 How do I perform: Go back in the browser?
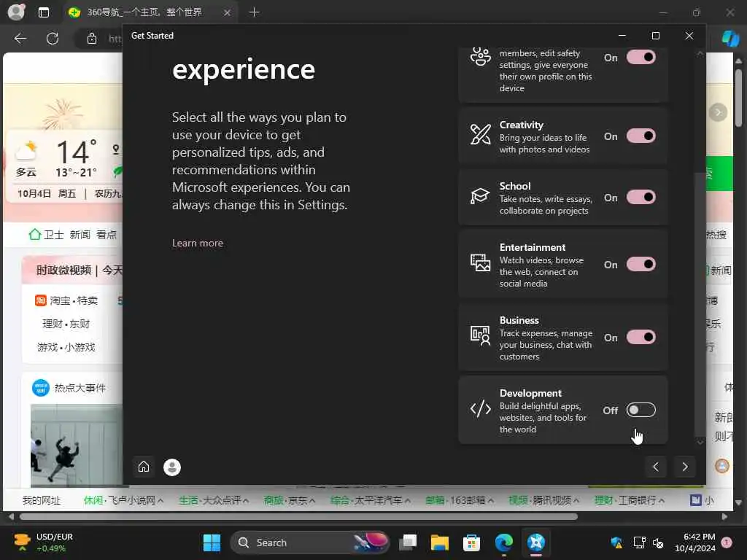click(20, 39)
